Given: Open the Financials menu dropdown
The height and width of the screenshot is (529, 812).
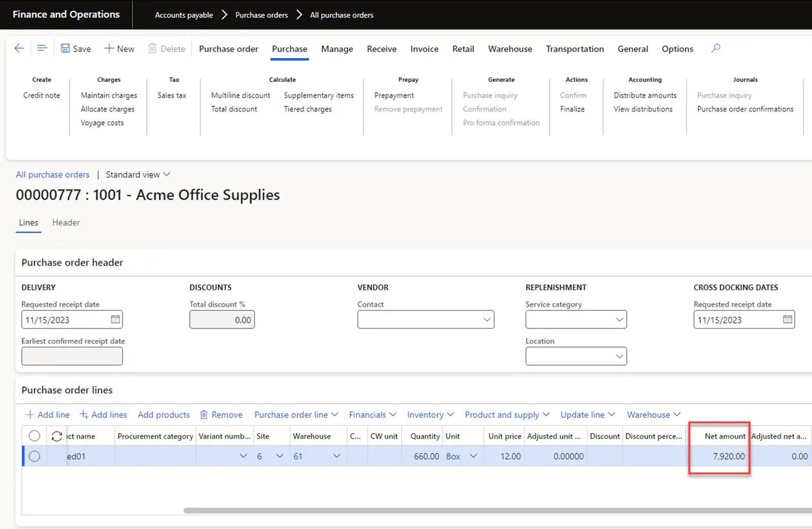Looking at the screenshot, I should point(373,415).
